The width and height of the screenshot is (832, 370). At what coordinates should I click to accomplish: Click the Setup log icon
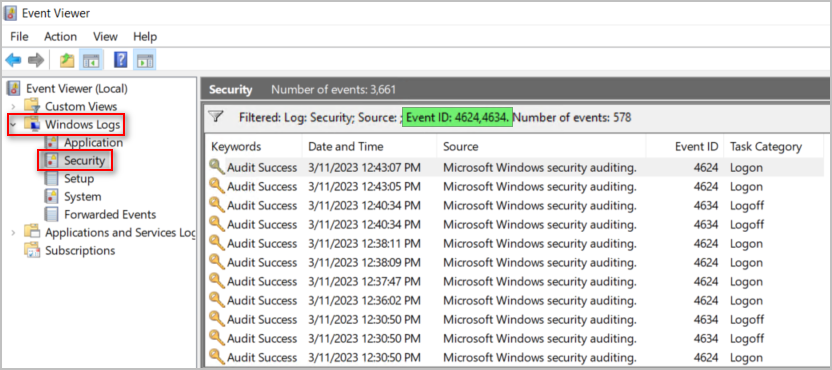coord(51,178)
